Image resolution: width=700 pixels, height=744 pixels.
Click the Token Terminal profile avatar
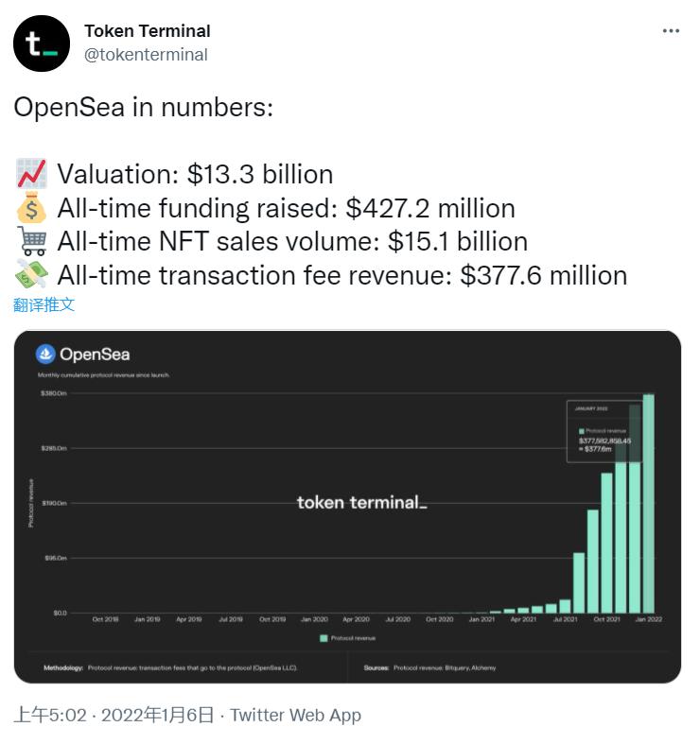pyautogui.click(x=42, y=43)
